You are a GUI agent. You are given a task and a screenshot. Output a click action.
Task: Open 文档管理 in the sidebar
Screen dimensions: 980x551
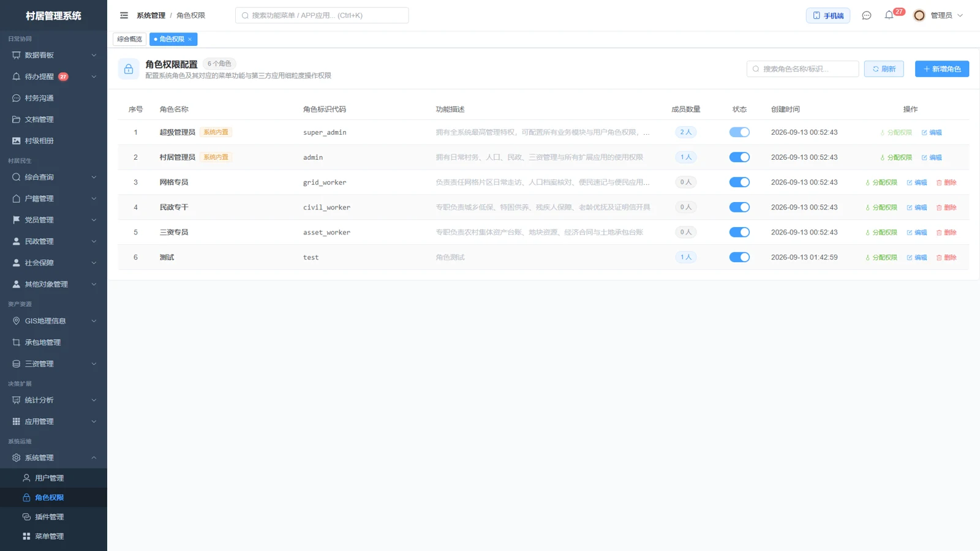point(54,119)
